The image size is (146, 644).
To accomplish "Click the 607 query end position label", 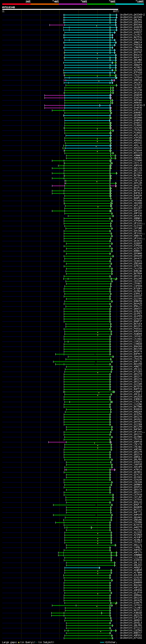I will coord(115,11).
